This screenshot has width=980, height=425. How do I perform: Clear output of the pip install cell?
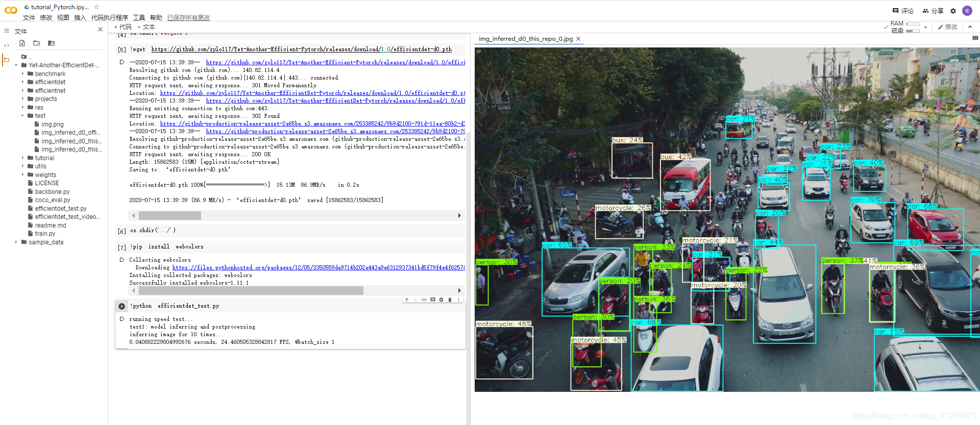tap(121, 260)
